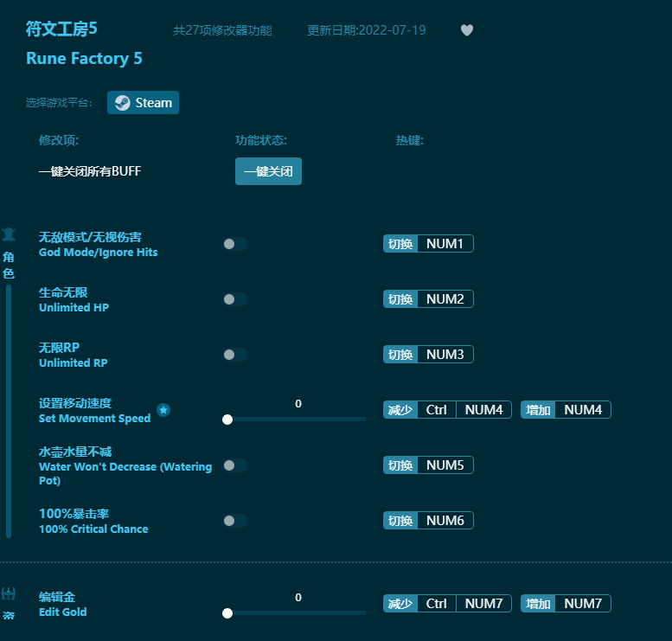
Task: Click the update date 2022-07-19 text
Action: pos(367,30)
